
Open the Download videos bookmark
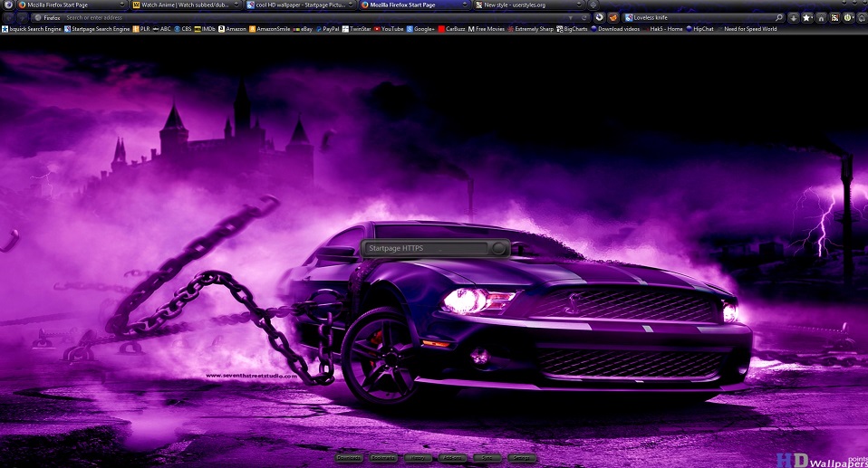615,29
